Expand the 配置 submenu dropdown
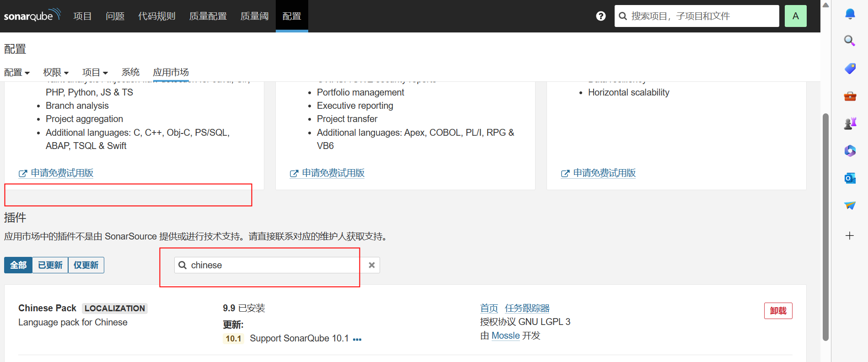This screenshot has width=868, height=362. pyautogui.click(x=17, y=72)
